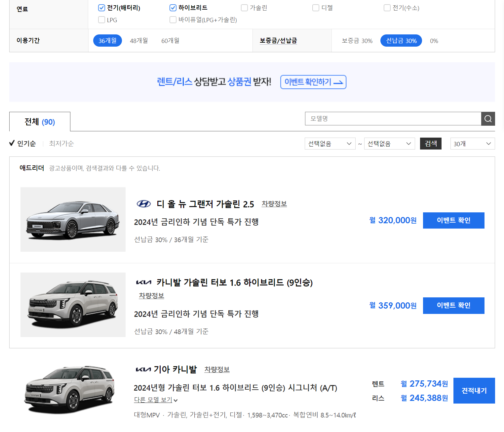Sort results by 최저가순
The width and height of the screenshot is (504, 432).
[x=61, y=143]
